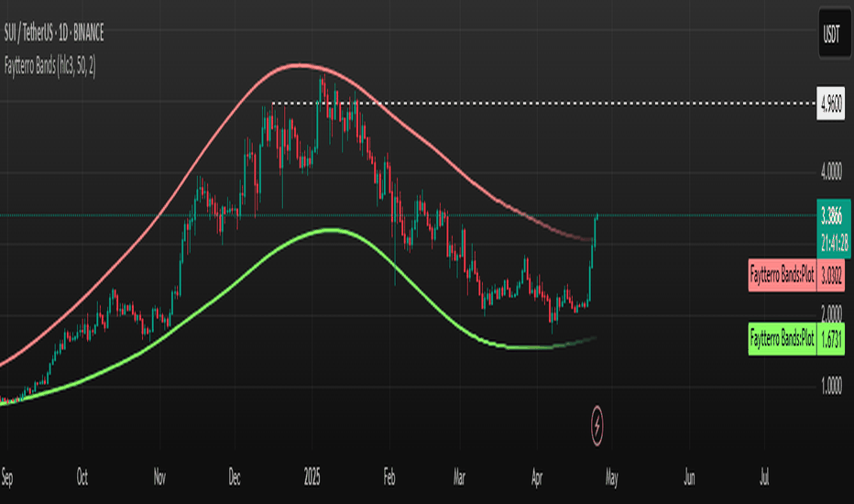The width and height of the screenshot is (854, 504).
Task: Click the current price label 3.3866
Action: pos(831,217)
